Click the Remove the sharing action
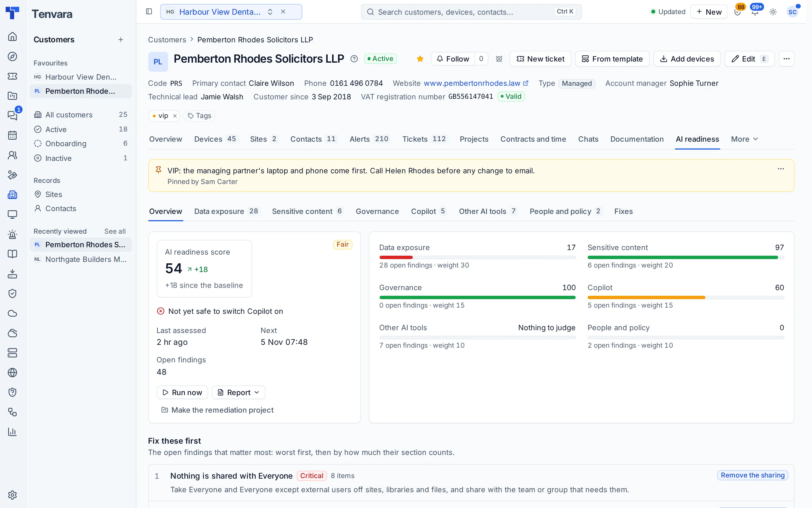Image resolution: width=812 pixels, height=508 pixels. 752,475
